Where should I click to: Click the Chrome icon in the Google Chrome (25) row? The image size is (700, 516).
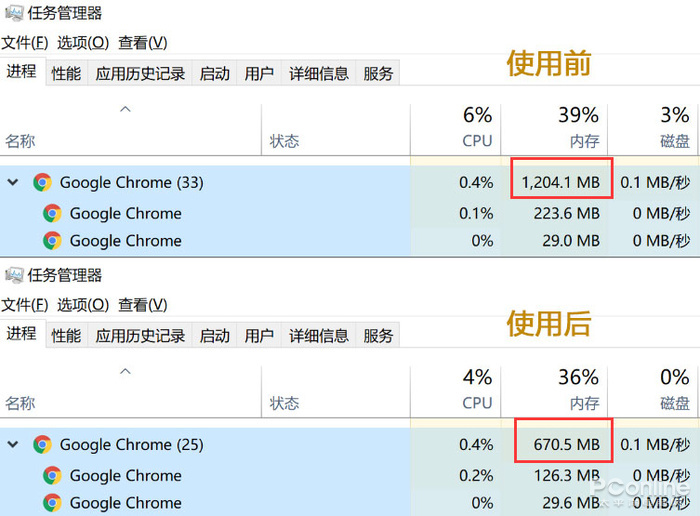tap(42, 445)
